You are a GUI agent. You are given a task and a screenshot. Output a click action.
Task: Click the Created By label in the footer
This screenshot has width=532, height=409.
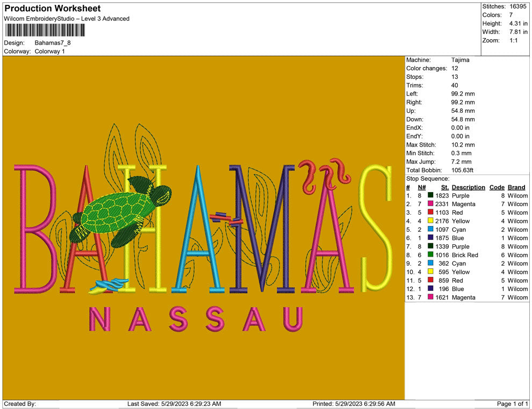[x=20, y=404]
